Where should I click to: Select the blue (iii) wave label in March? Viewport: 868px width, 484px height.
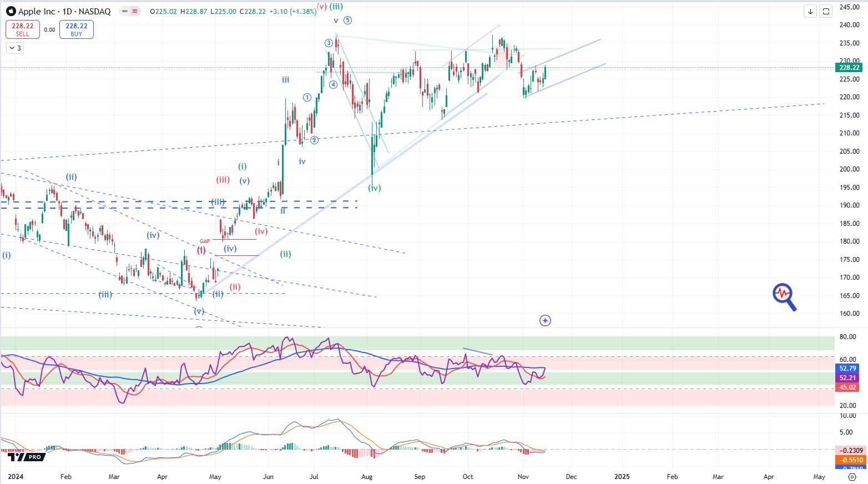[105, 294]
